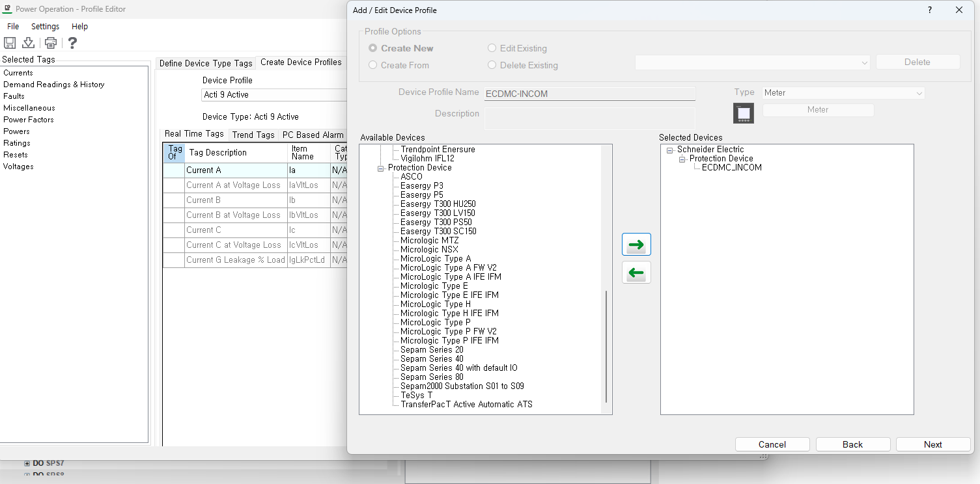Click the Available Devices vertical scrollbar

(606, 346)
